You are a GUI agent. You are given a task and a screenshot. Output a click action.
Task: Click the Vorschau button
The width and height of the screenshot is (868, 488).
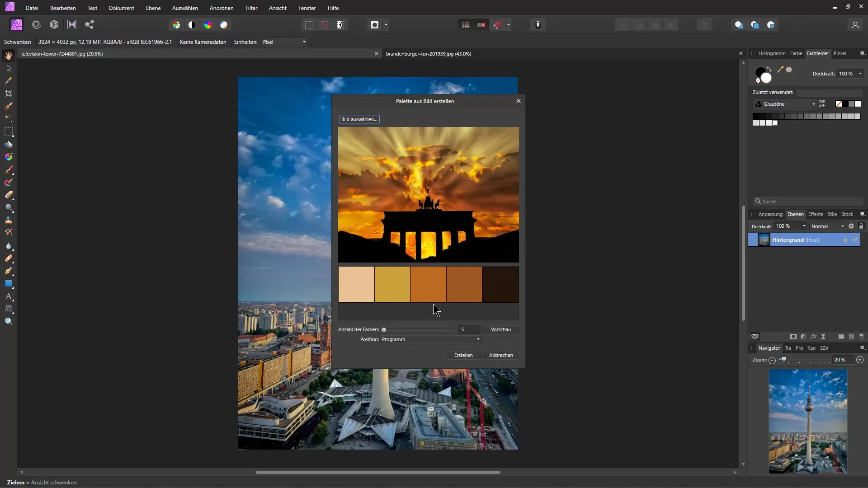501,329
